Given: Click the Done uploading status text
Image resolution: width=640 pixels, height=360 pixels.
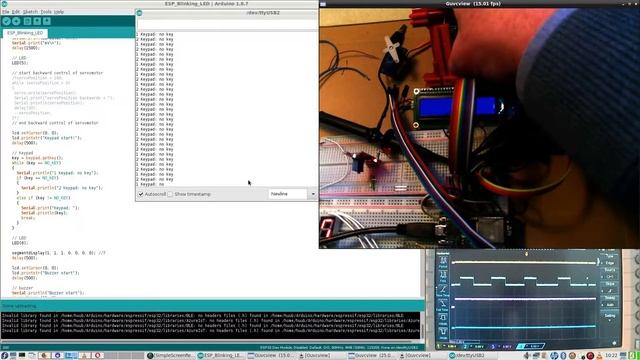Looking at the screenshot, I should 20,306.
